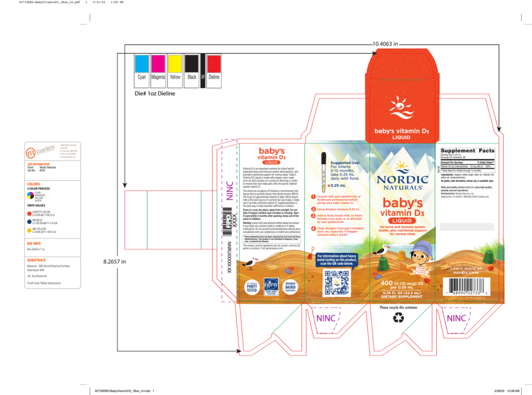This screenshot has width=532, height=395.
Task: Click the CMYK four-color process wheel
Action: click(x=30, y=196)
